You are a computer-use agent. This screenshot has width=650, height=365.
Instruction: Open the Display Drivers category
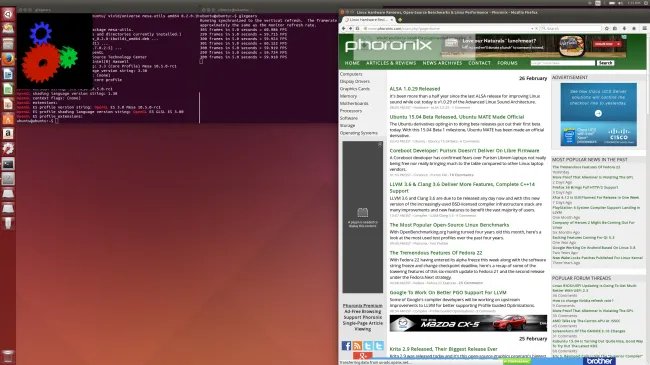coord(354,81)
